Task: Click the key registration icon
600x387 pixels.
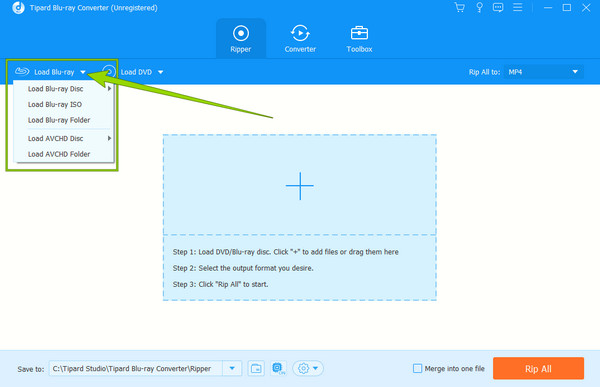Action: [479, 8]
